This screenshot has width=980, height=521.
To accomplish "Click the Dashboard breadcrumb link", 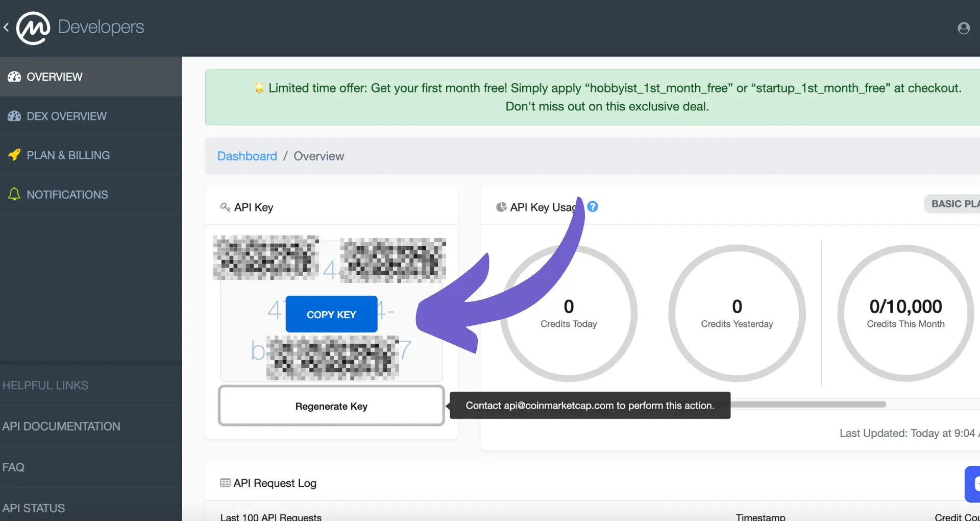I will coord(247,156).
